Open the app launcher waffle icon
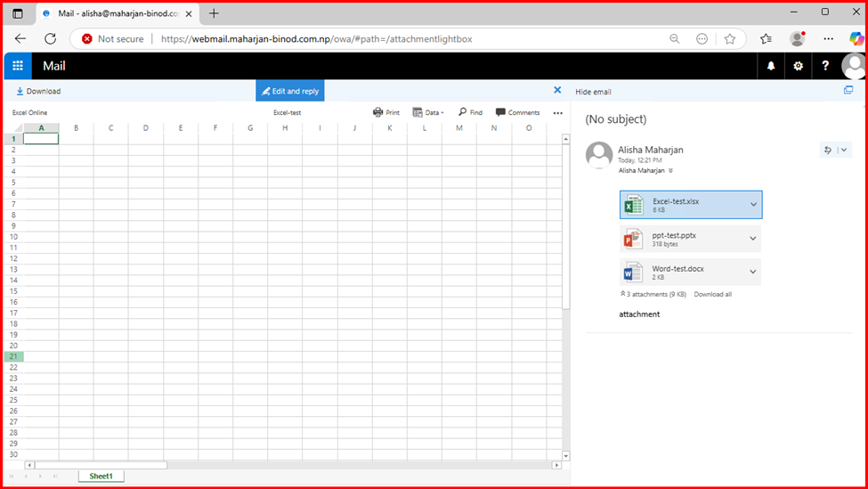This screenshot has width=868, height=489. coord(18,66)
